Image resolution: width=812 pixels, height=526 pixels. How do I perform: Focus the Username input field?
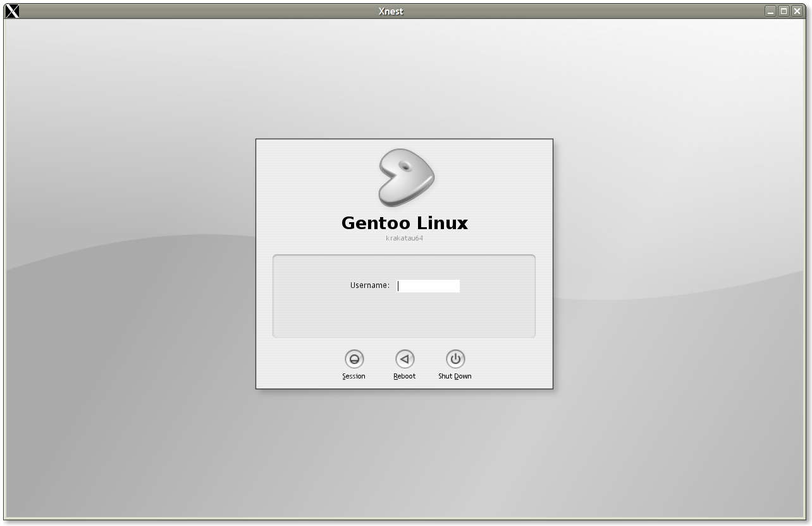point(428,286)
